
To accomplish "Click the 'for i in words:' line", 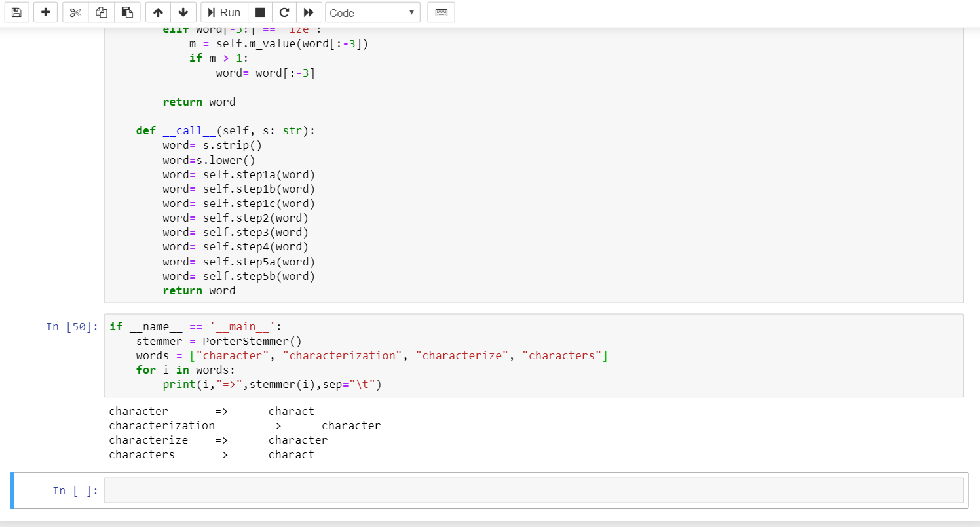I will [x=185, y=370].
